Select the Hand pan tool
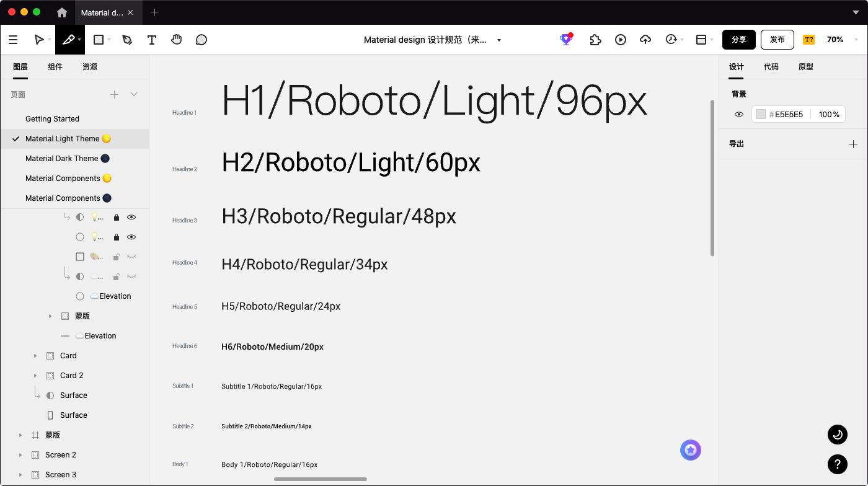 177,40
